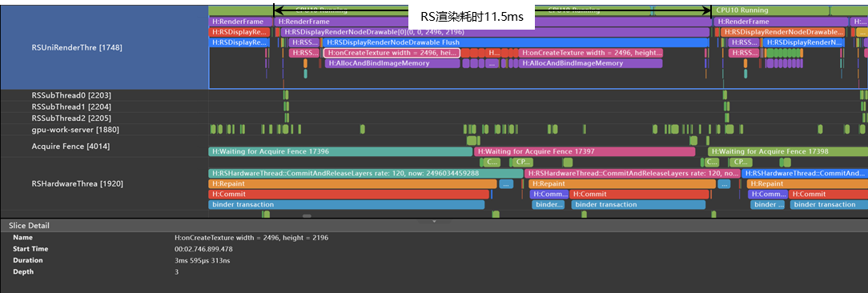868x293 pixels.
Task: Click the first AllocAndBindImageMemory slice
Action: (x=392, y=63)
